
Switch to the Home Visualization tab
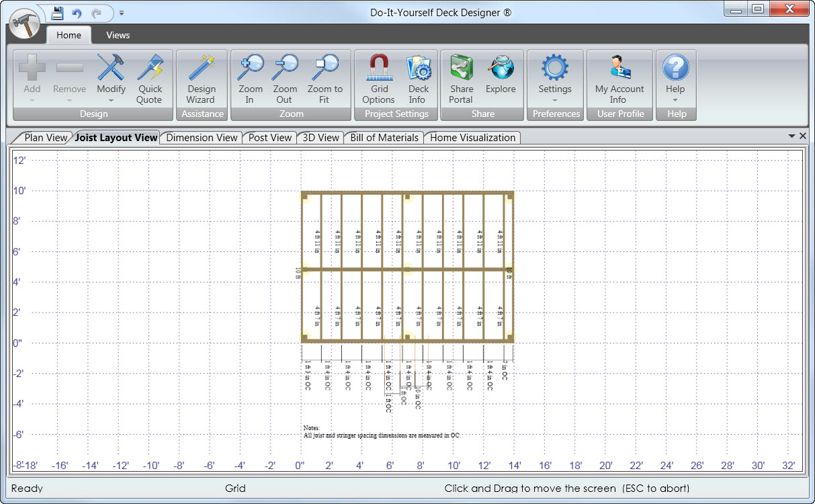click(472, 138)
